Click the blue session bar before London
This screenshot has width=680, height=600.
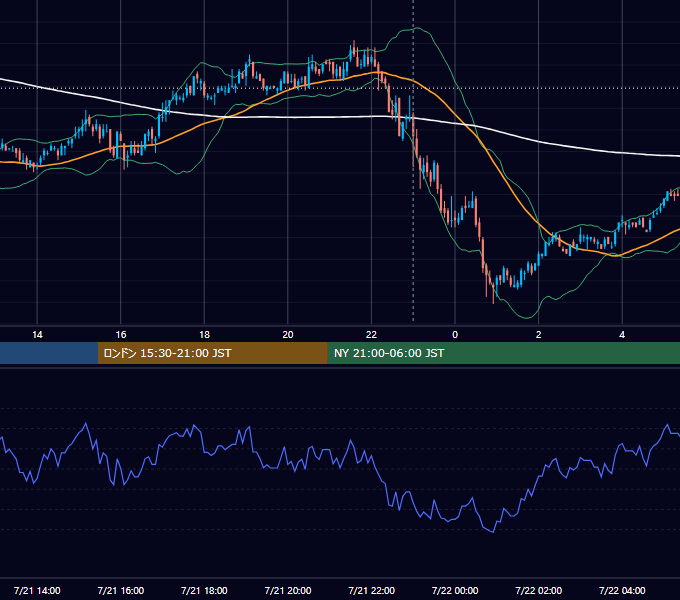click(49, 353)
